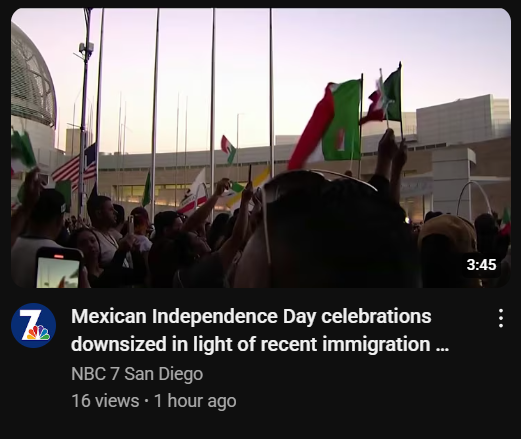
Task: Click the '1 hour ago' upload time
Action: pyautogui.click(x=195, y=401)
